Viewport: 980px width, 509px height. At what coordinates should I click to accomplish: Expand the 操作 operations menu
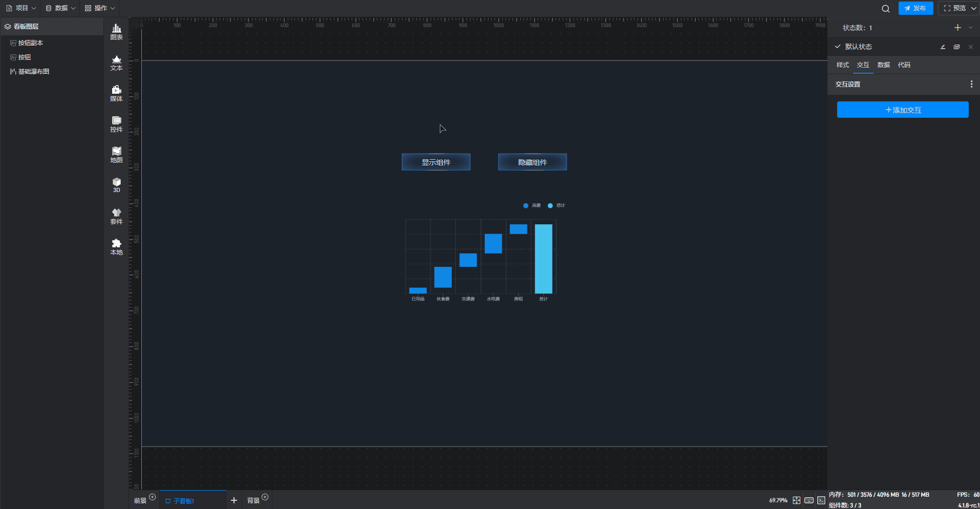pyautogui.click(x=100, y=8)
